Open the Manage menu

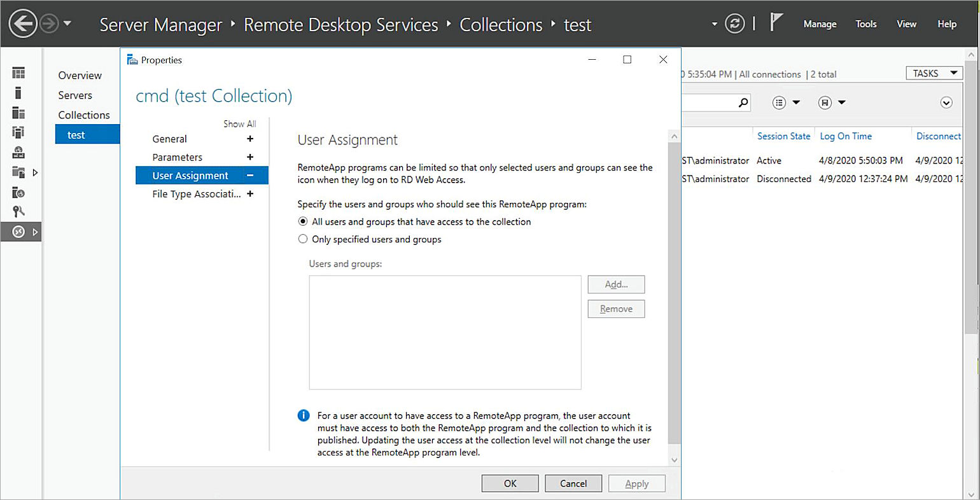tap(820, 24)
